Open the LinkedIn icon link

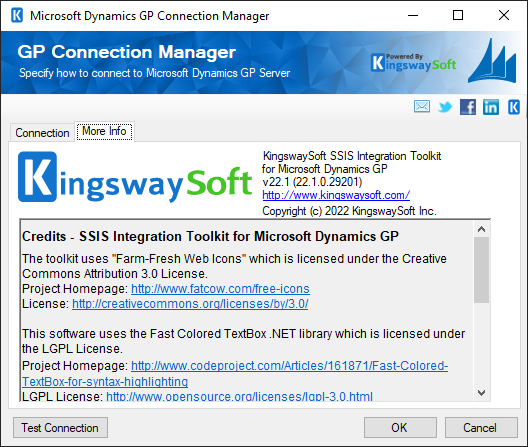(x=491, y=107)
